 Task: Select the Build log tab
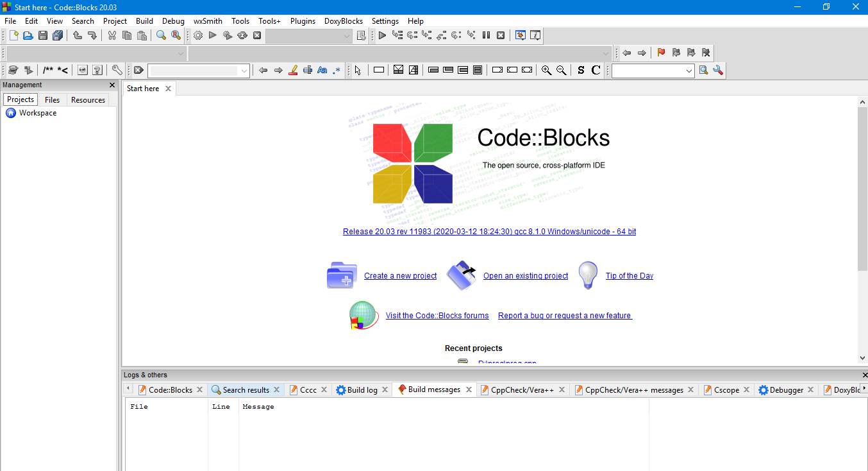[x=362, y=390]
